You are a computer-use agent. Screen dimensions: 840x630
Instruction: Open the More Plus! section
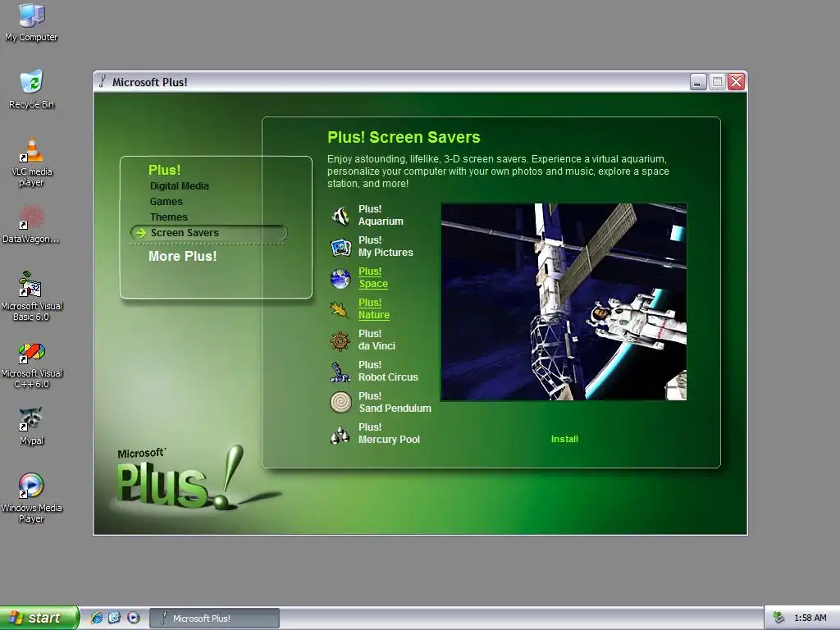(x=182, y=256)
